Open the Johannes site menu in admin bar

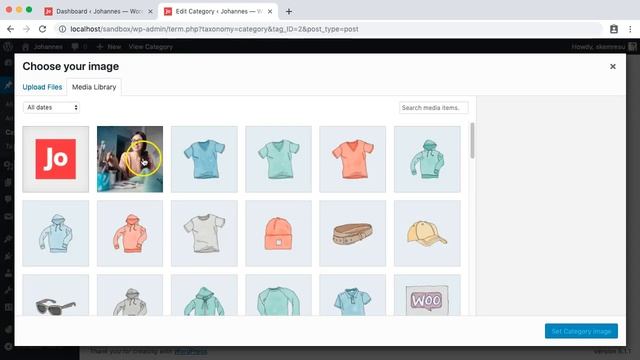(43, 47)
